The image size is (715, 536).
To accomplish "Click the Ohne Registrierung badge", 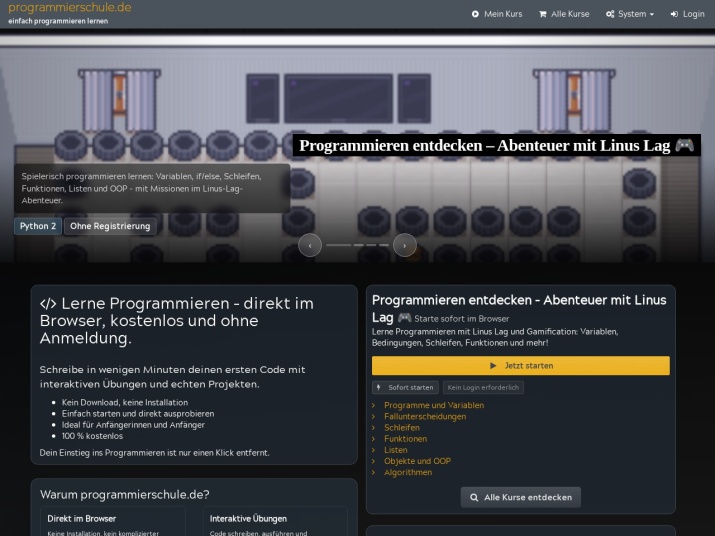I will [110, 226].
